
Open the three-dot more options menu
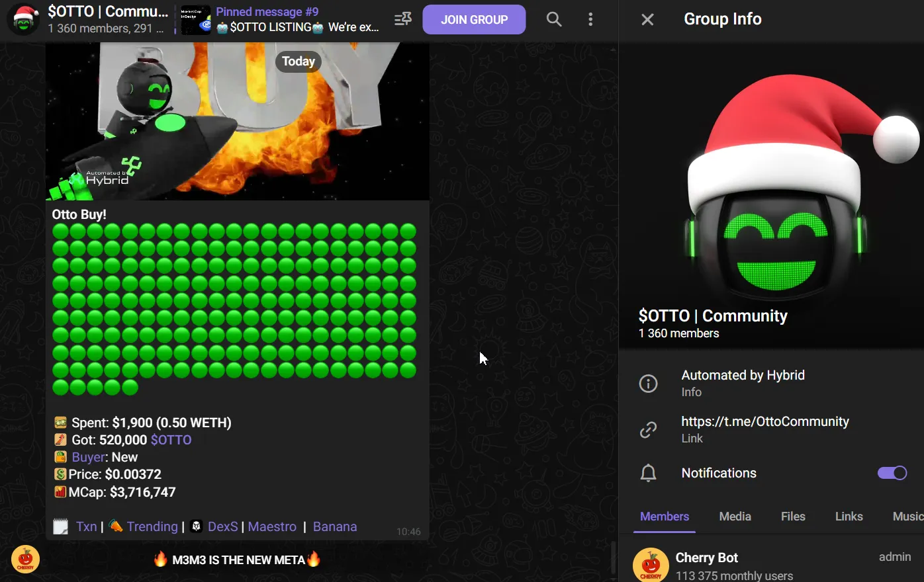click(x=590, y=19)
